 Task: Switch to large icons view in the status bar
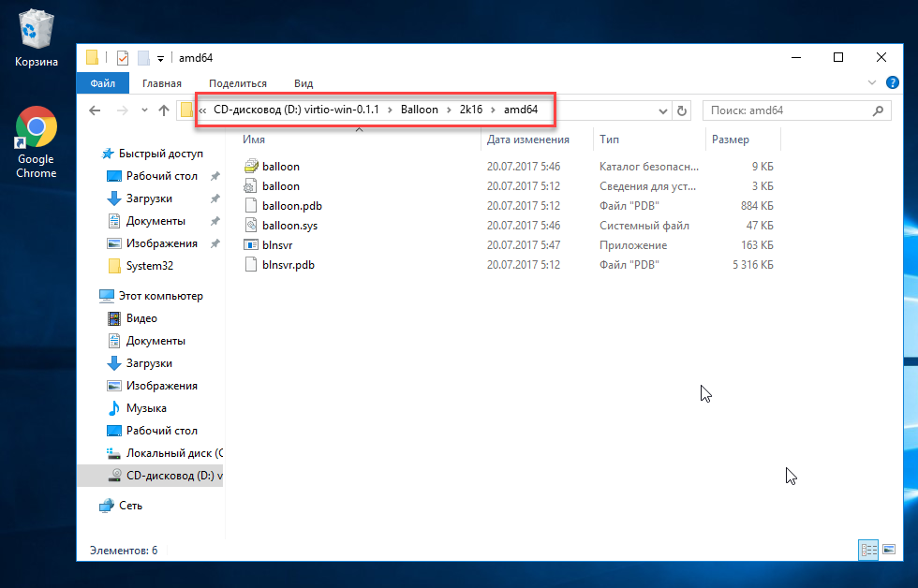point(889,550)
